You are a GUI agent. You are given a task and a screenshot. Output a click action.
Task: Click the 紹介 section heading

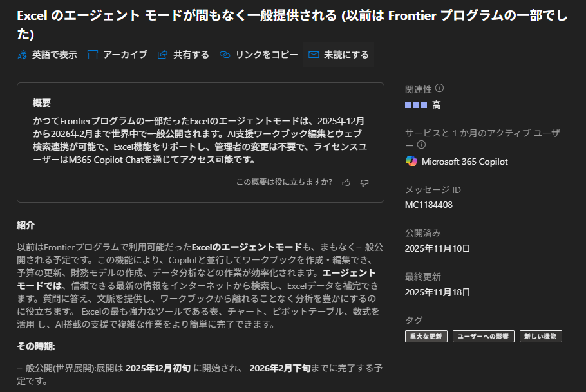(x=26, y=225)
